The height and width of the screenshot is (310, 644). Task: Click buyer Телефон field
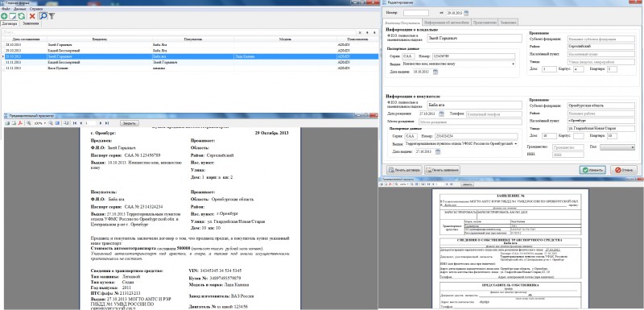494,114
